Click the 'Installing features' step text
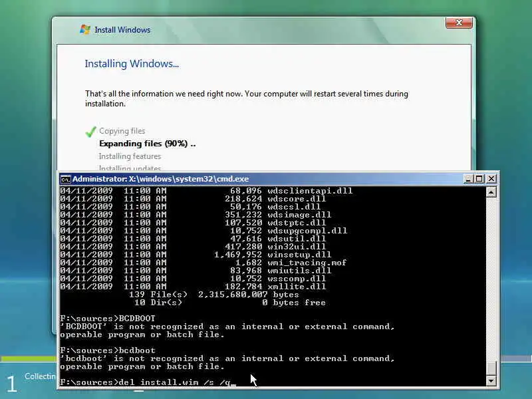 tap(130, 156)
